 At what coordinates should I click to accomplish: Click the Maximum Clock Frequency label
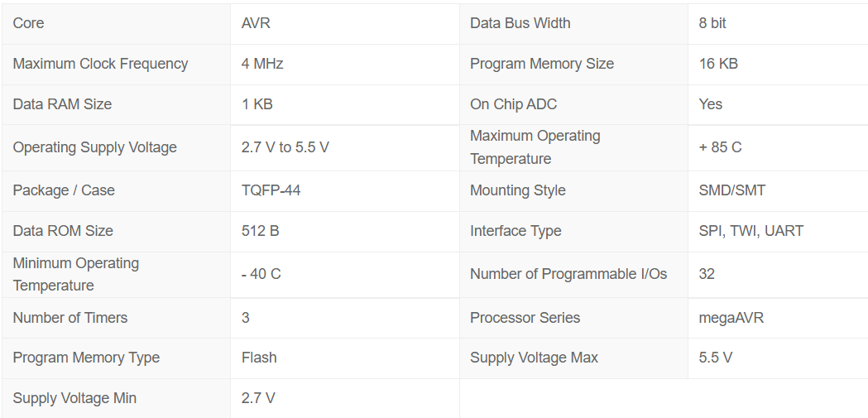pyautogui.click(x=100, y=64)
